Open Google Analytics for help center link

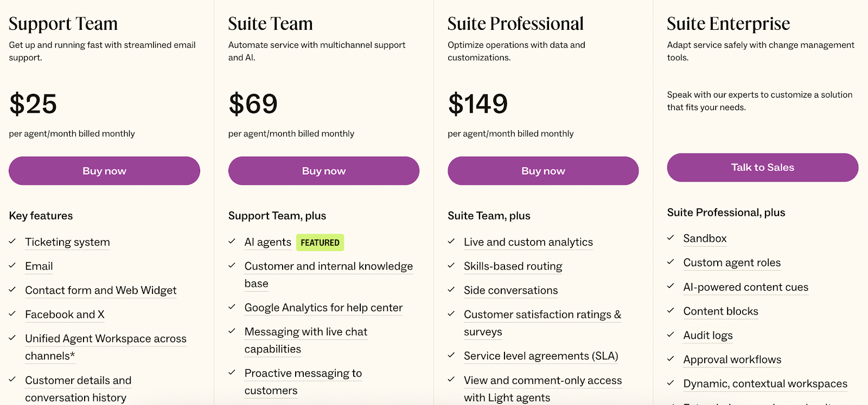point(323,308)
